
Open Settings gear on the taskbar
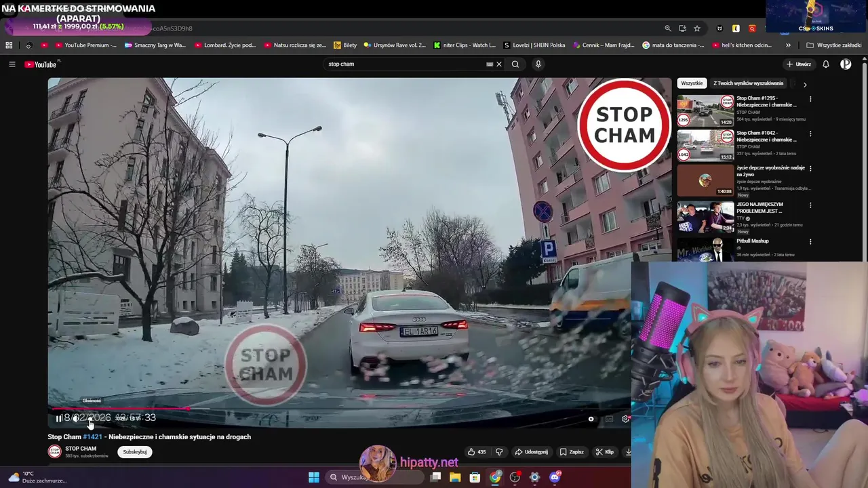(534, 477)
